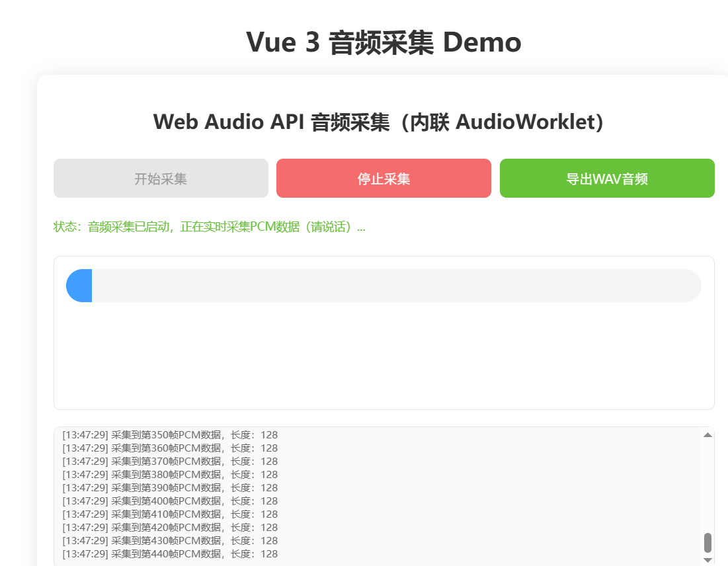Image resolution: width=728 pixels, height=566 pixels.
Task: Select log line for 第380帧PCM数据
Action: tap(170, 475)
